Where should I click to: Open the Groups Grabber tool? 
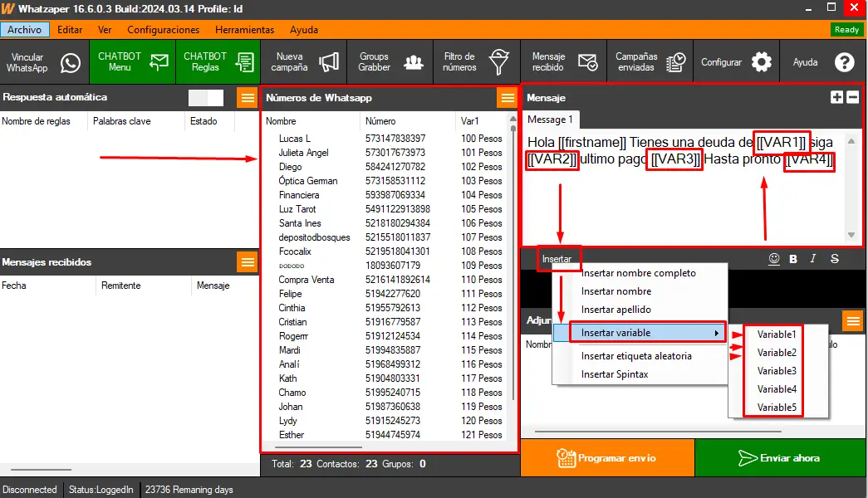tap(390, 62)
